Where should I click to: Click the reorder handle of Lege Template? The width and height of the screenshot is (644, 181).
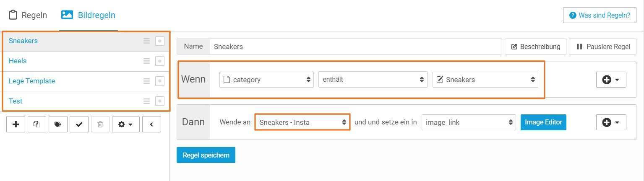(x=146, y=81)
